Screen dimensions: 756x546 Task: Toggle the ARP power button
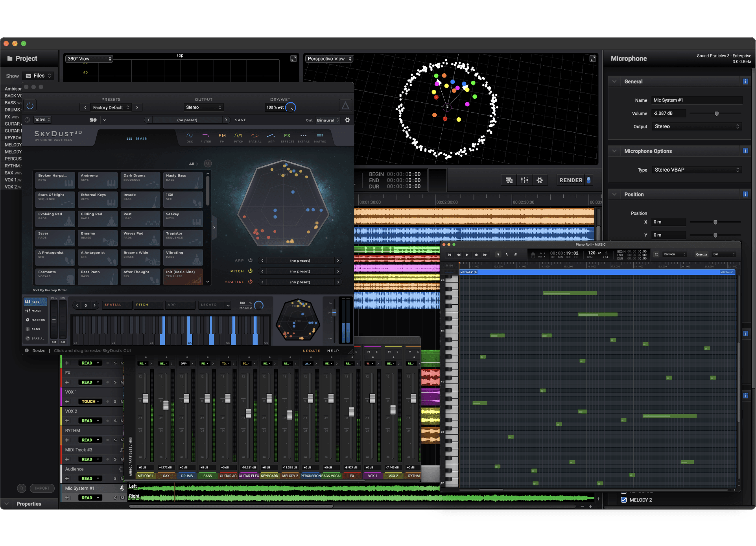click(x=250, y=260)
